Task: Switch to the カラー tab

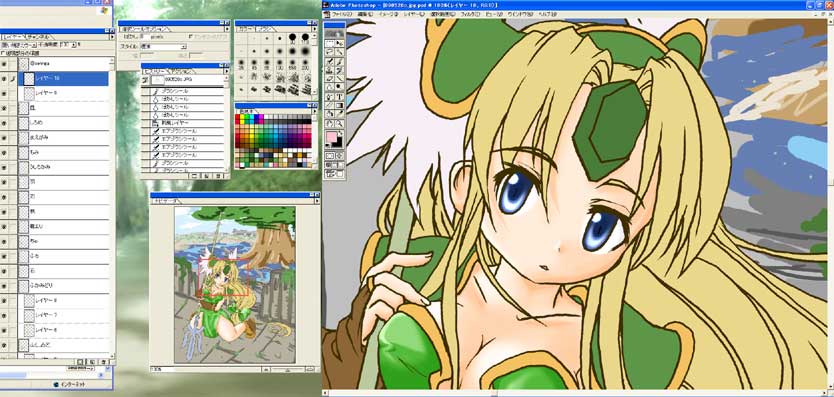Action: click(245, 29)
